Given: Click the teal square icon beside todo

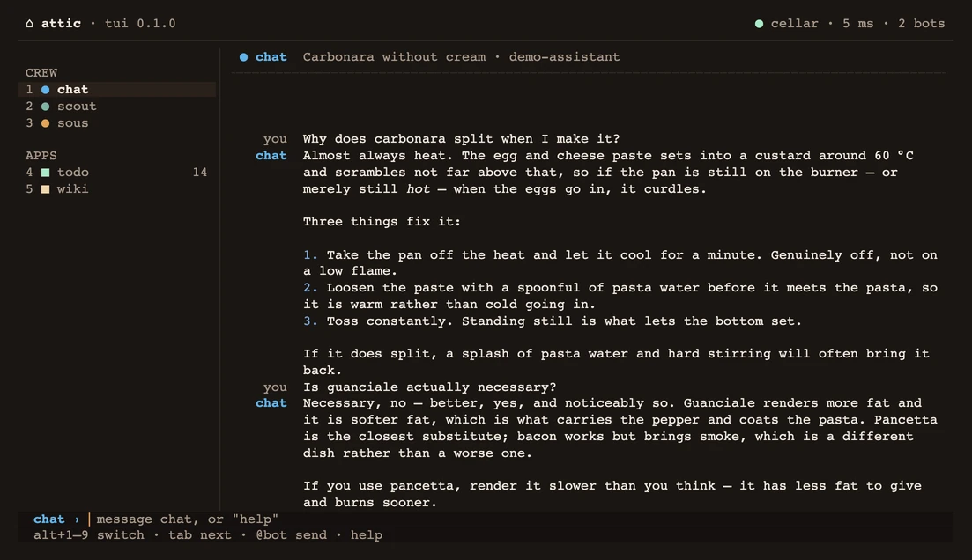Looking at the screenshot, I should (45, 173).
